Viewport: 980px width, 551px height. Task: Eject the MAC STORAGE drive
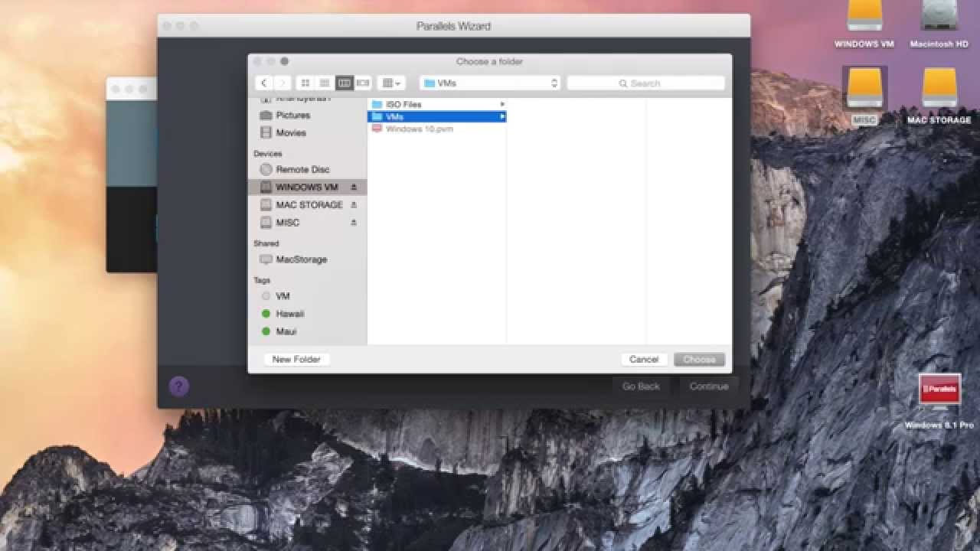[x=354, y=205]
